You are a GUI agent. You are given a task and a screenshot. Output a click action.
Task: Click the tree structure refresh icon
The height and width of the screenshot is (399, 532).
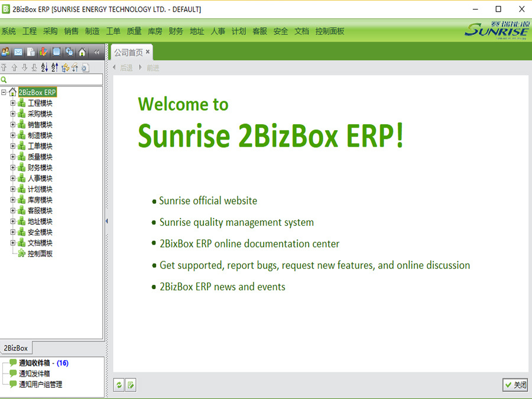click(65, 67)
